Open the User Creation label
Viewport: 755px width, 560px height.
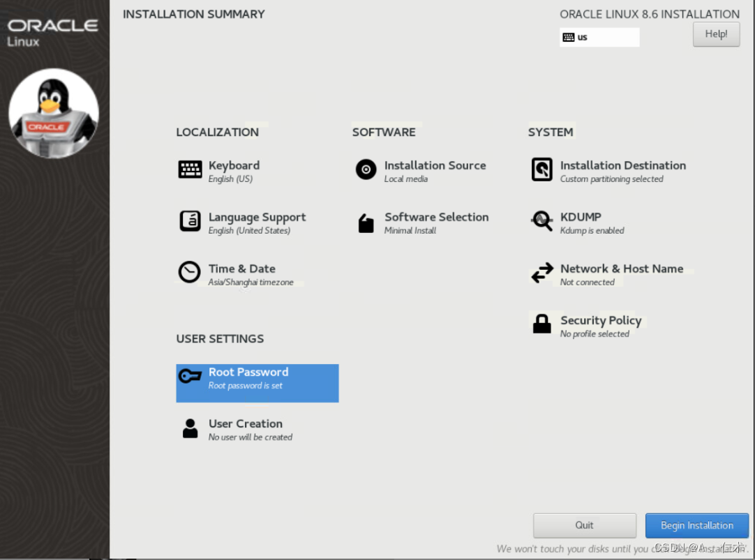pos(246,423)
